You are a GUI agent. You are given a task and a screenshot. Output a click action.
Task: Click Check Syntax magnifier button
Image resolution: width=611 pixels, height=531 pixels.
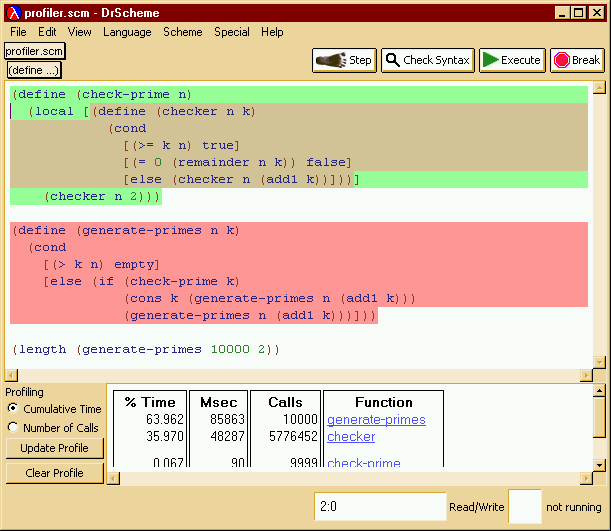427,60
